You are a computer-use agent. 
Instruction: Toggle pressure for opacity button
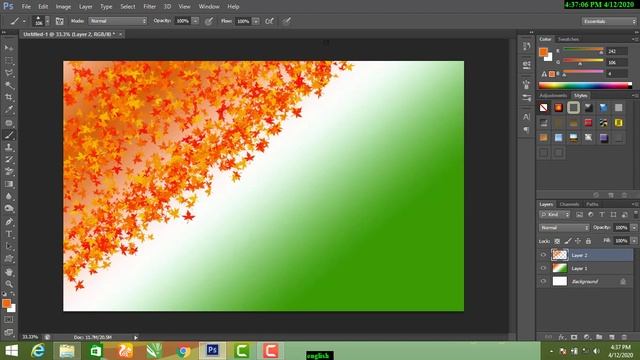click(x=209, y=21)
